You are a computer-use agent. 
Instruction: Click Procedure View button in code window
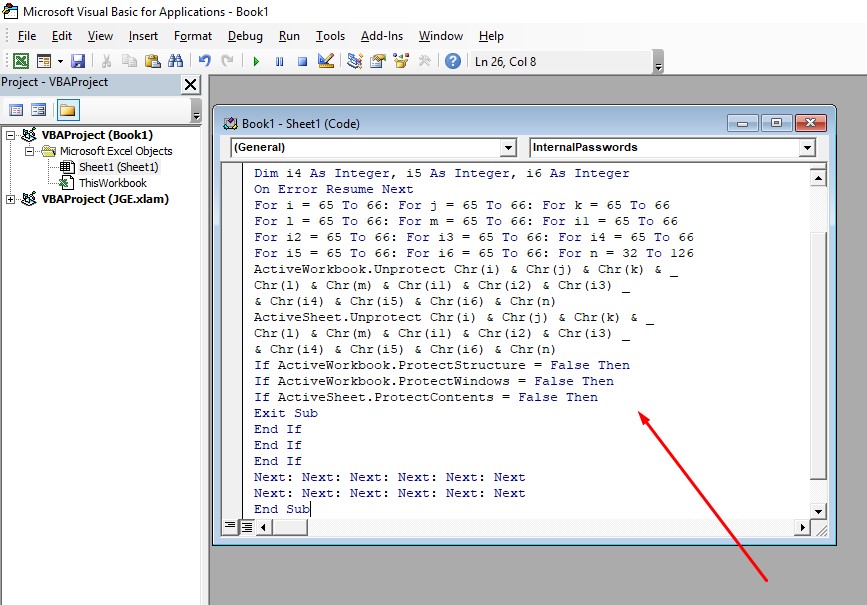[x=229, y=527]
